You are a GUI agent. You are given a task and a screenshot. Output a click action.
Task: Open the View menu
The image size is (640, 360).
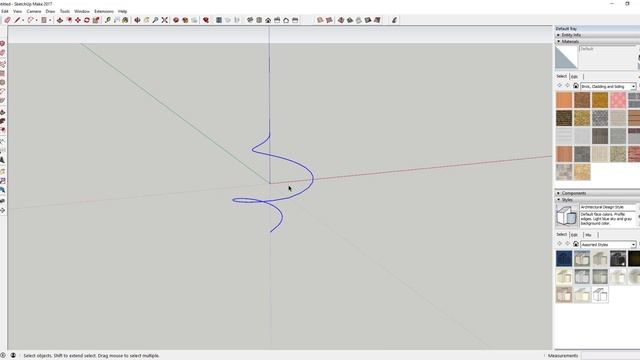pos(18,11)
